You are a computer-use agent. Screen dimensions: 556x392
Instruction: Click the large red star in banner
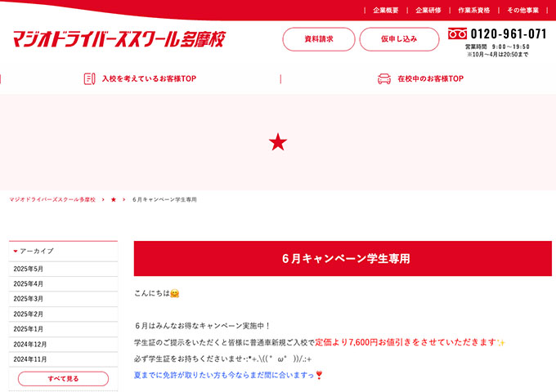tap(278, 142)
